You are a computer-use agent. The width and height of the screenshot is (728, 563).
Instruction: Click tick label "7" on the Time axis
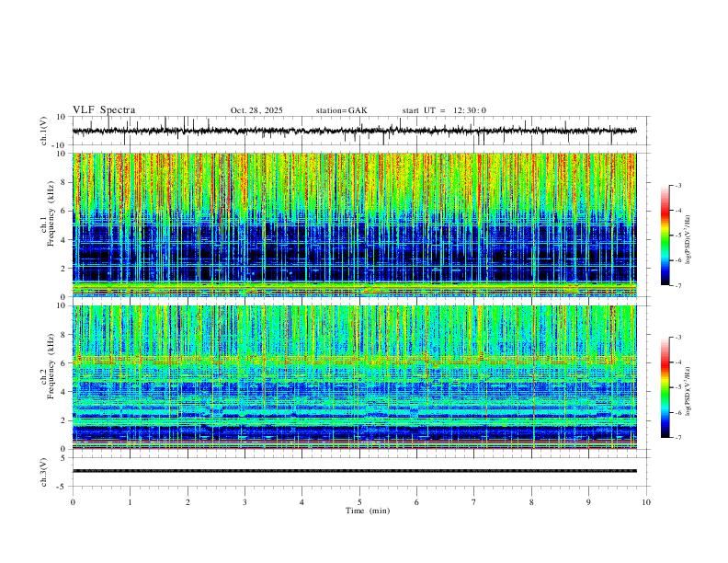click(x=474, y=502)
